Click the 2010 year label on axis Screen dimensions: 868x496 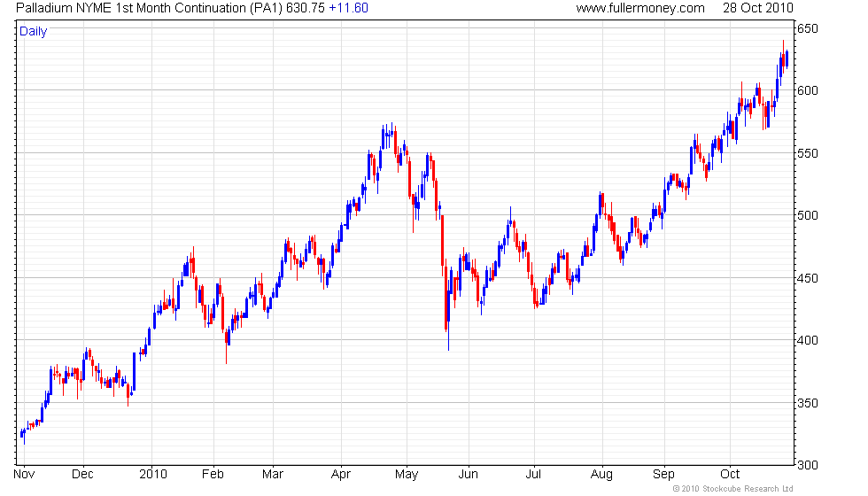coord(153,475)
